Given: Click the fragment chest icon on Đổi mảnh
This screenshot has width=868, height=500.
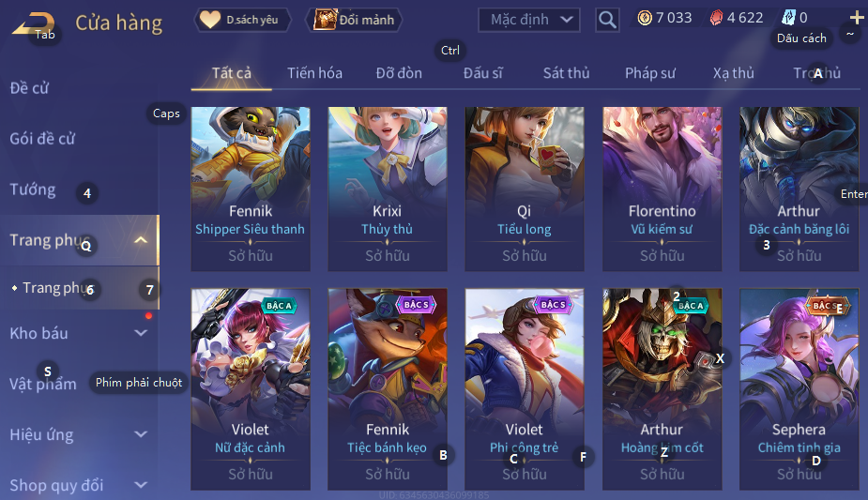Looking at the screenshot, I should pyautogui.click(x=325, y=20).
